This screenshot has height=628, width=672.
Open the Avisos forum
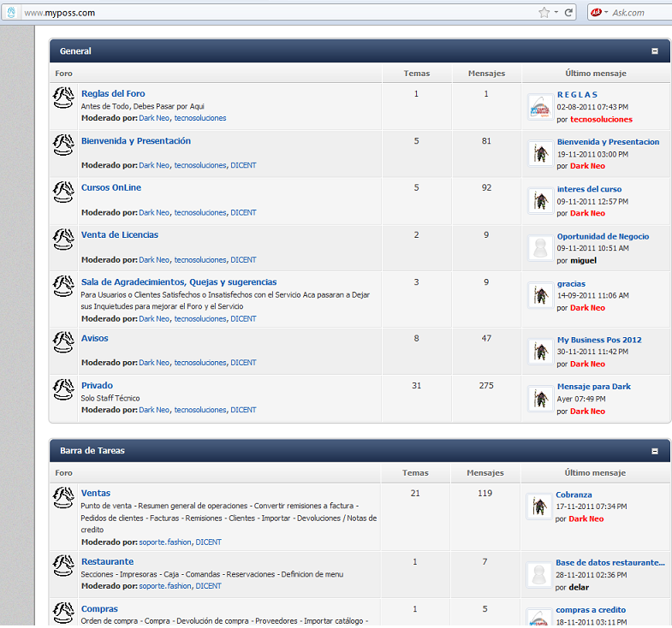pos(94,338)
